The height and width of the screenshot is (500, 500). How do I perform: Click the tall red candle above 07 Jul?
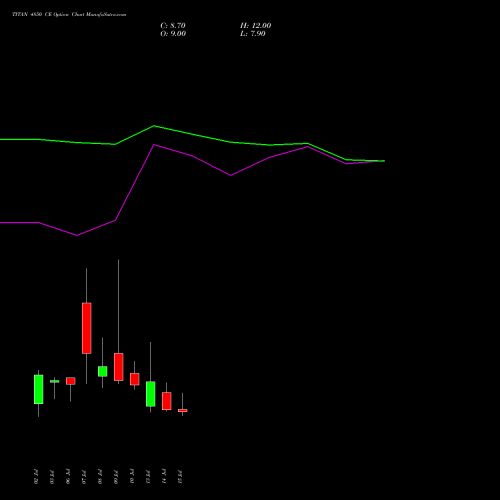[87, 328]
